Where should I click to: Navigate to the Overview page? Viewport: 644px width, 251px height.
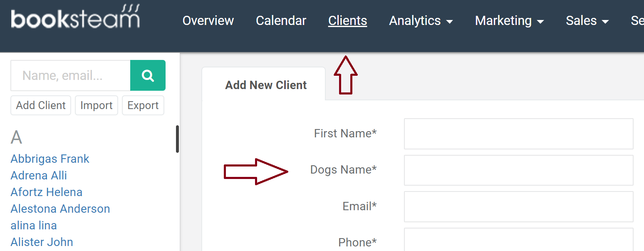(208, 20)
